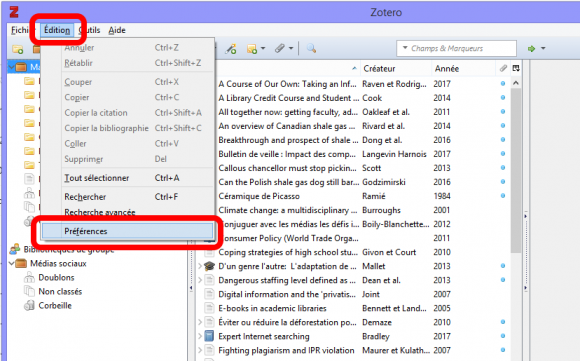Select the Médias sociaux group library
The image size is (580, 361).
pos(58,263)
